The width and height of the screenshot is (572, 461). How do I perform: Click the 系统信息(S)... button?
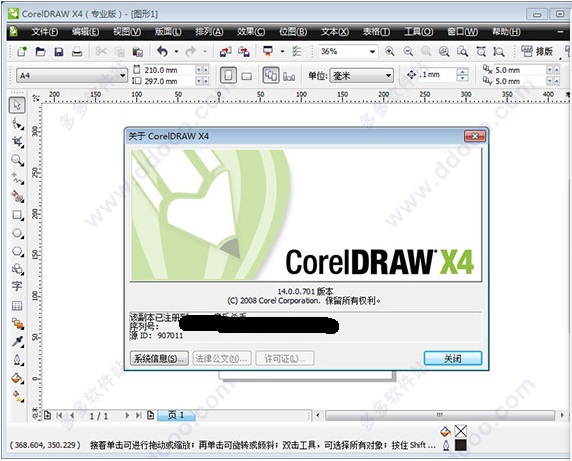coord(159,359)
